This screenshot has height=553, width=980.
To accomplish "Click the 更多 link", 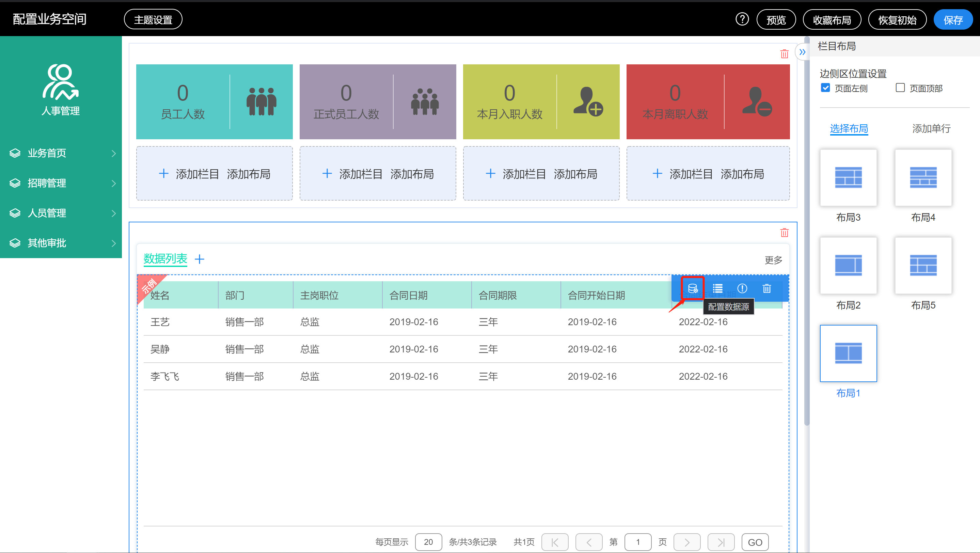I will click(x=773, y=260).
